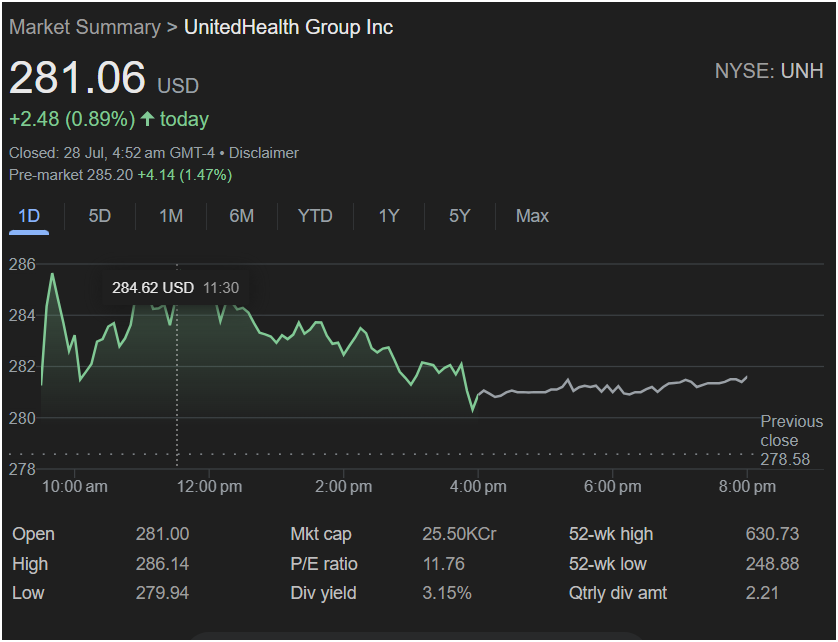Click the 286 price axis label

pyautogui.click(x=22, y=264)
